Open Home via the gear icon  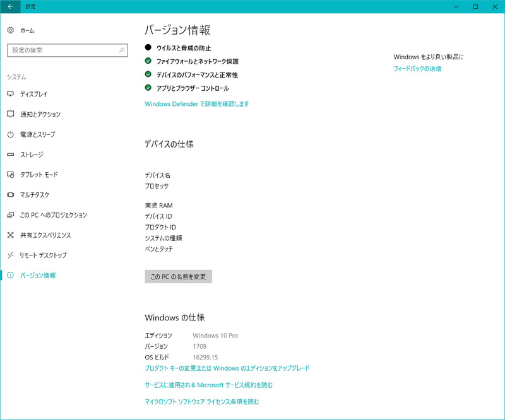pyautogui.click(x=11, y=30)
